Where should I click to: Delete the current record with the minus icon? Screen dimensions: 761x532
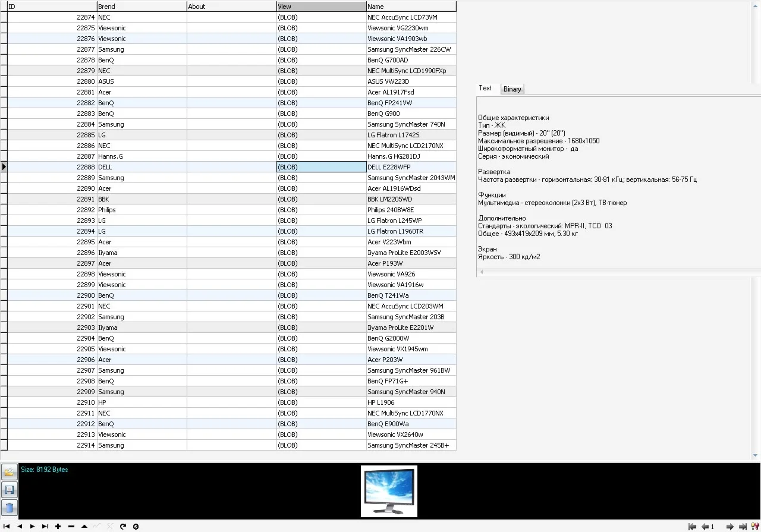pyautogui.click(x=71, y=526)
